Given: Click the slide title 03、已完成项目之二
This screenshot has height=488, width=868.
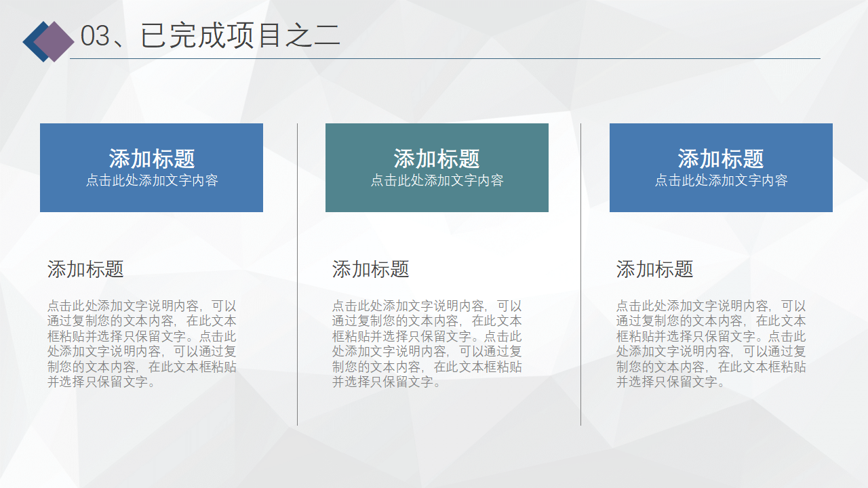Looking at the screenshot, I should coord(210,36).
